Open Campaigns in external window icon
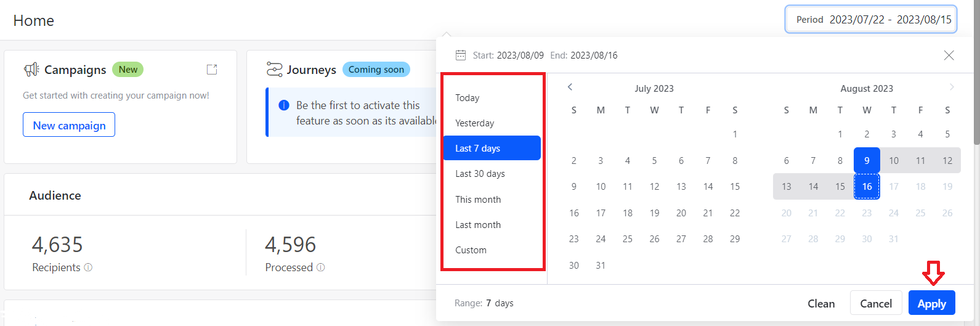 point(212,70)
